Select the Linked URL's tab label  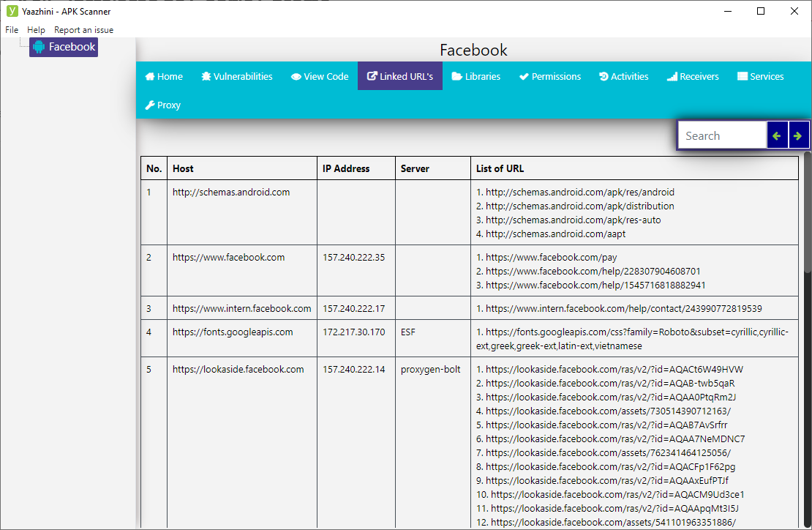407,77
